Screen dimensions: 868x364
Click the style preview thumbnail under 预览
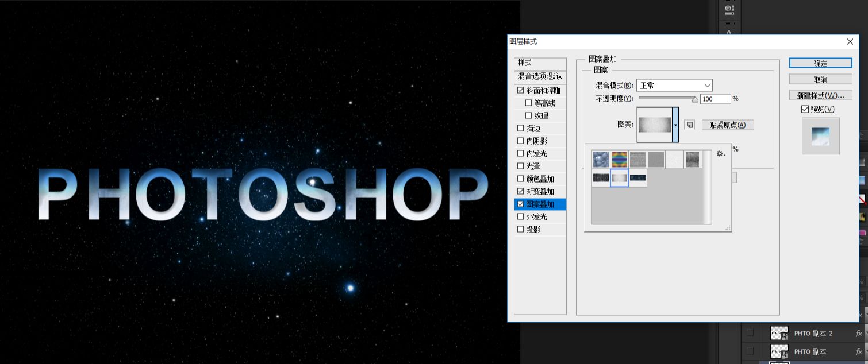(821, 136)
